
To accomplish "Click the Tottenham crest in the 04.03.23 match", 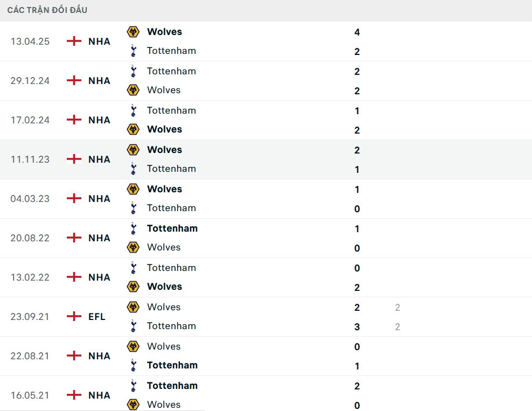I will point(133,208).
